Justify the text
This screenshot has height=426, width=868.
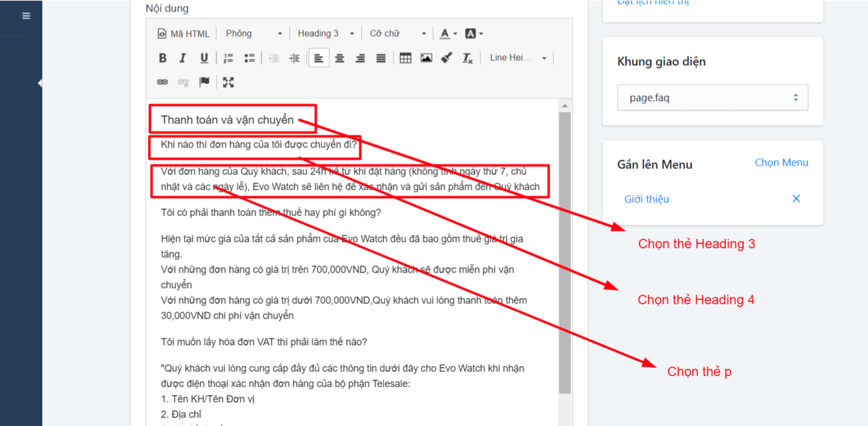click(x=381, y=58)
